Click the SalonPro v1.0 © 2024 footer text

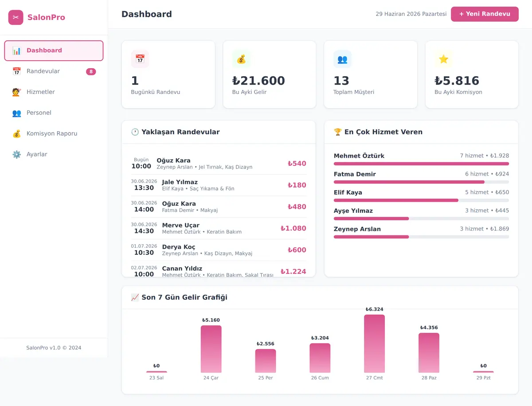54,348
